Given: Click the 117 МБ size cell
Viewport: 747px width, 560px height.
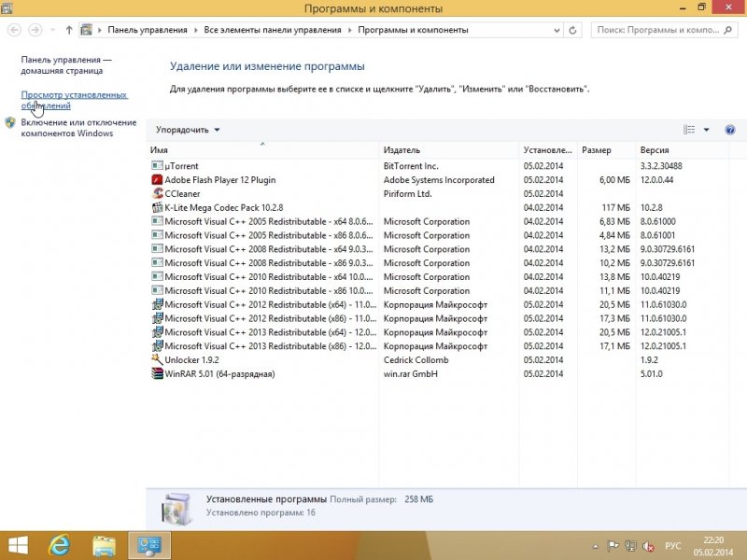Looking at the screenshot, I should coord(615,207).
